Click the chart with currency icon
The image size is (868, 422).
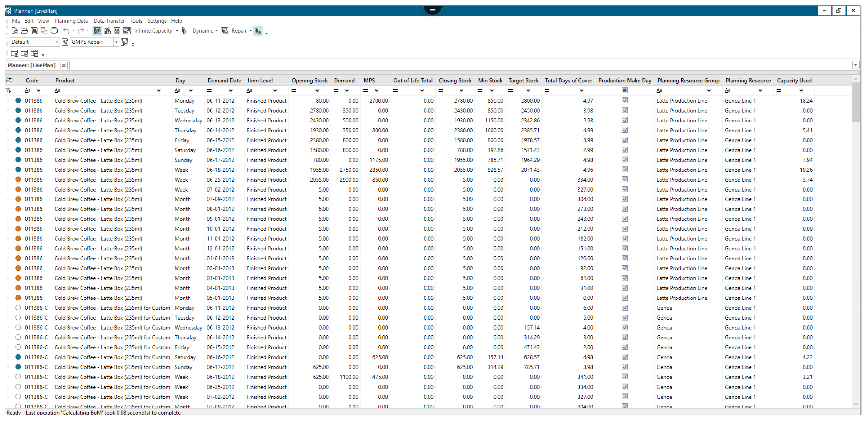(x=107, y=31)
